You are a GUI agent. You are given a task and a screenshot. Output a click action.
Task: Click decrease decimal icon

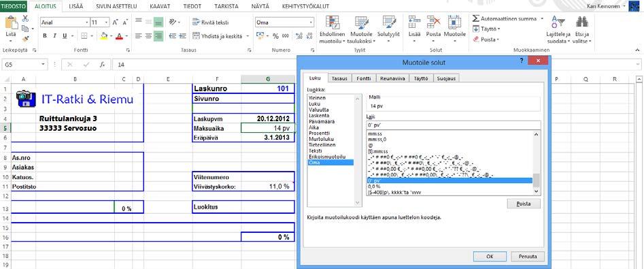click(309, 36)
